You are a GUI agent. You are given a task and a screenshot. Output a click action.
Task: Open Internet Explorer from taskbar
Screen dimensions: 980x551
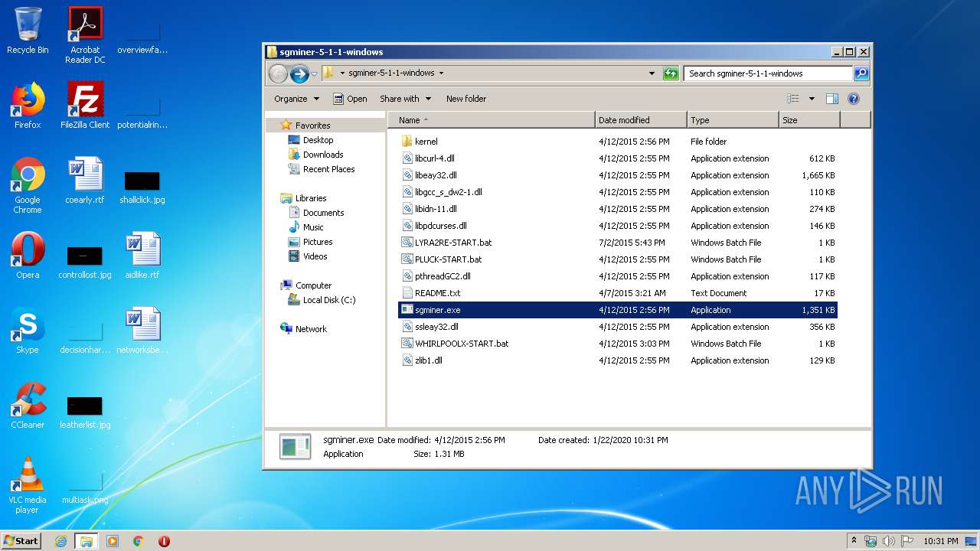(x=60, y=541)
